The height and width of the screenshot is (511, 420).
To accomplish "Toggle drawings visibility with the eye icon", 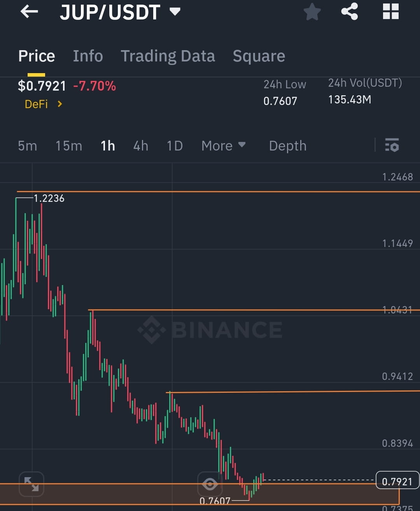I will [x=210, y=484].
